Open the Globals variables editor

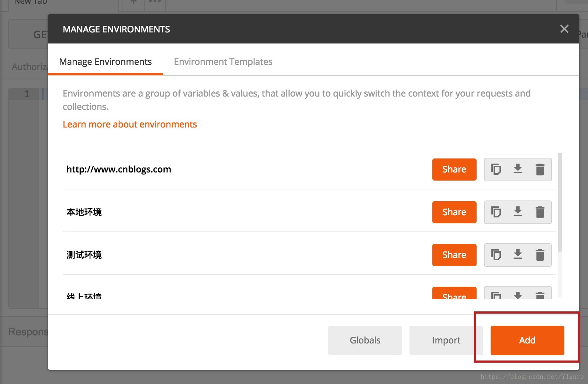coord(365,341)
